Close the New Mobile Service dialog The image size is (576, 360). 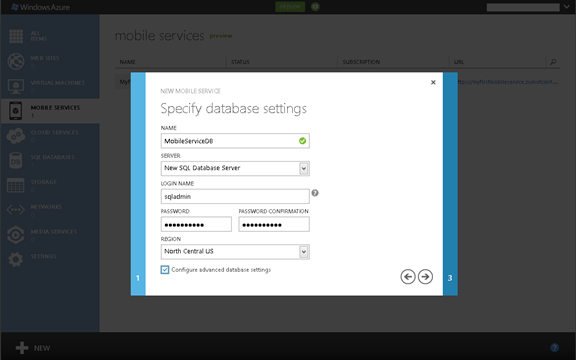click(433, 82)
